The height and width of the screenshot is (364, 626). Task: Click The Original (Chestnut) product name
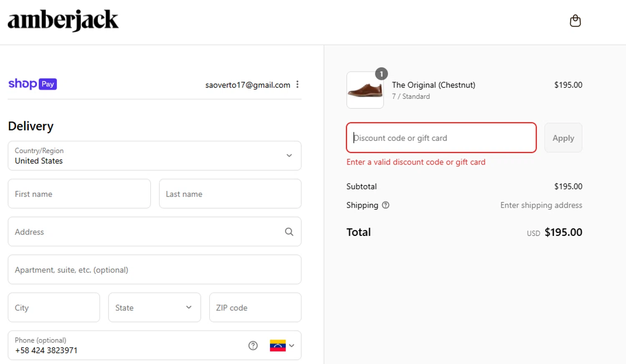433,85
